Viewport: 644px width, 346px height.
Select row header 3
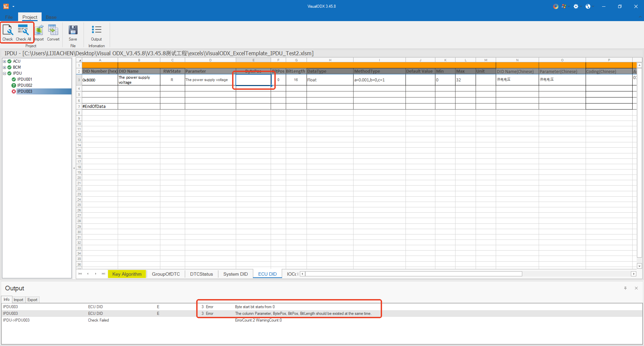pyautogui.click(x=79, y=80)
